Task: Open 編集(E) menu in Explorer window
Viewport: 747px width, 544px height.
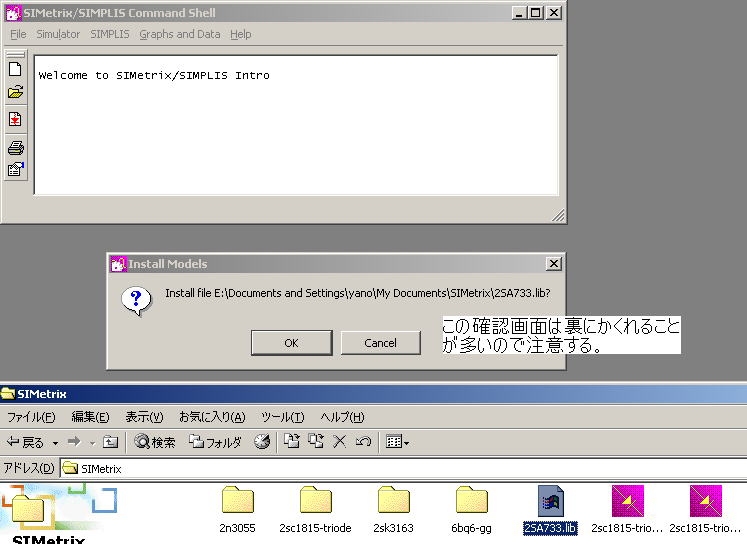Action: click(90, 417)
